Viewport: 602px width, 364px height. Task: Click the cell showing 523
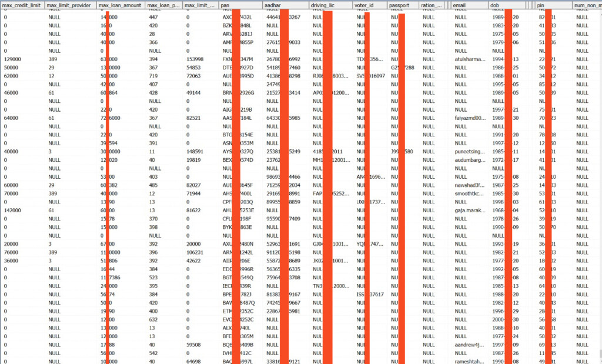pyautogui.click(x=153, y=278)
